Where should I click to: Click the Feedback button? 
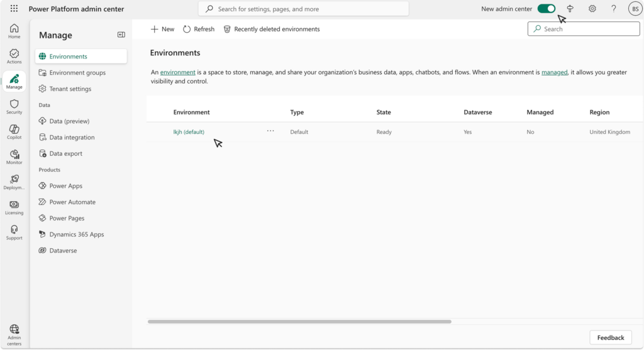click(610, 337)
